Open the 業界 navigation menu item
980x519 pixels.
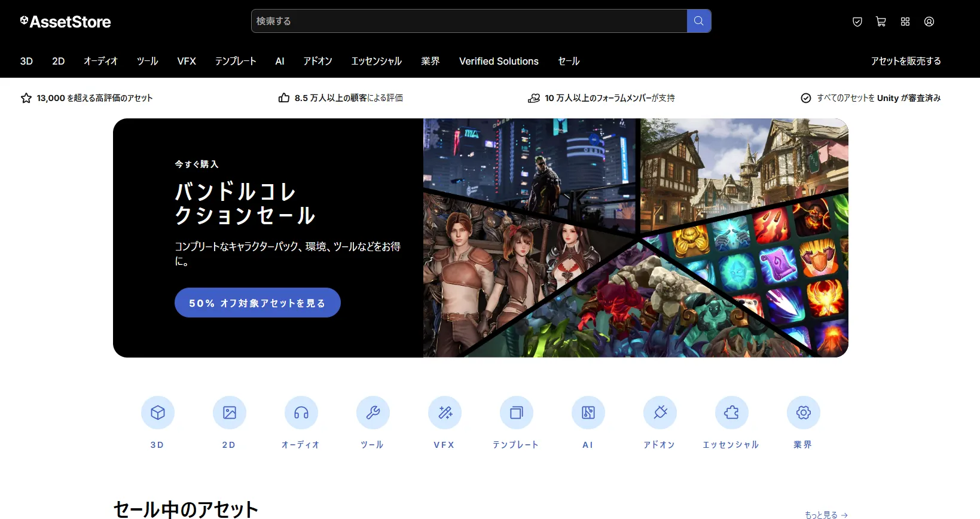(431, 61)
